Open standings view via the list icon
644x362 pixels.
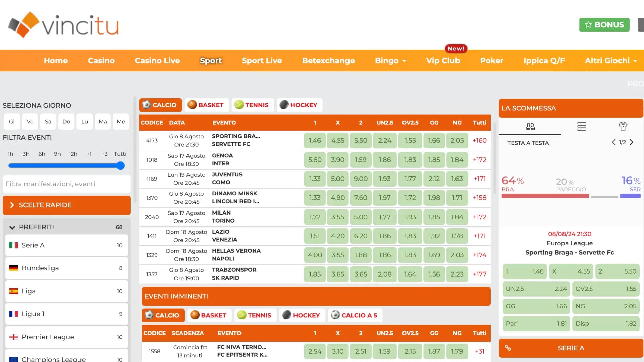pos(582,126)
